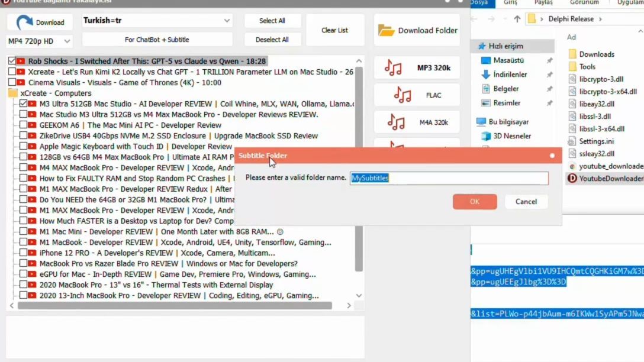Click the Downloads folder icon in Explorer
Viewport: 644px width, 362px height.
pos(572,54)
